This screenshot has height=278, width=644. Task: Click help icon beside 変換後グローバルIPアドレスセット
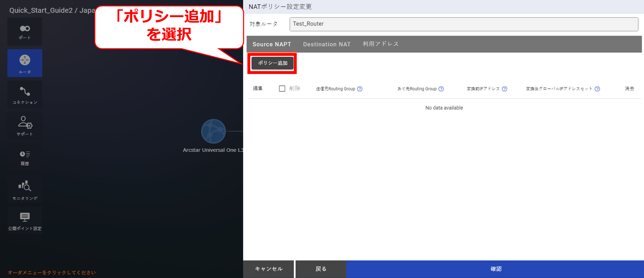pos(597,89)
